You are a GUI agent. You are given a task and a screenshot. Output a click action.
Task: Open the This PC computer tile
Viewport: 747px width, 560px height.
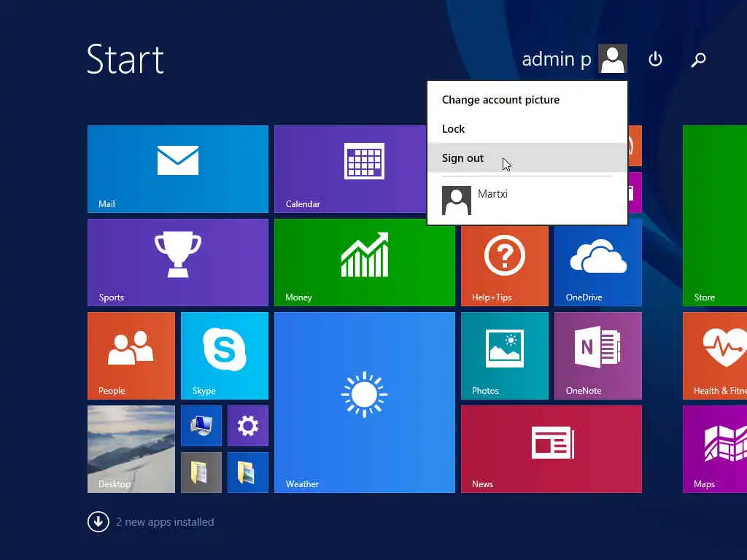(201, 426)
